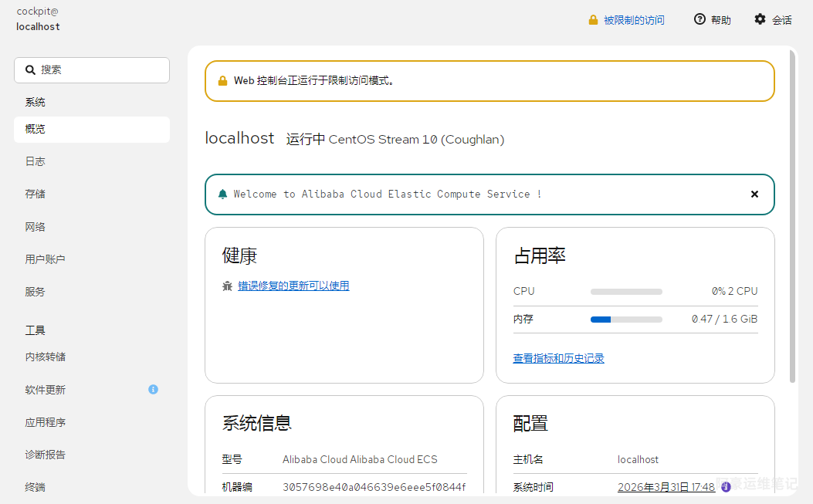Click the CPU usage progress bar

point(626,292)
